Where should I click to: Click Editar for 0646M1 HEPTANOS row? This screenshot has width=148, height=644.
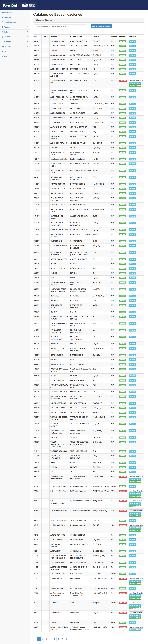tap(132, 296)
